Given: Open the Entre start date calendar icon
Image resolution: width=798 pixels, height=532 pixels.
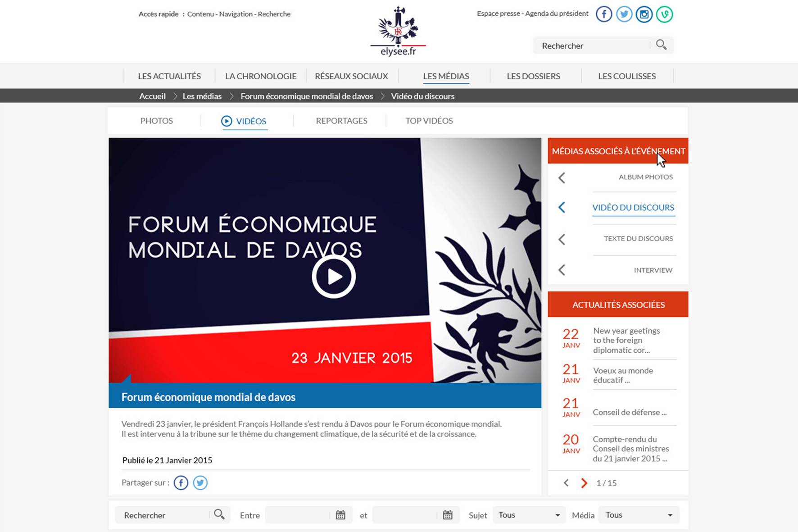Looking at the screenshot, I should click(340, 515).
